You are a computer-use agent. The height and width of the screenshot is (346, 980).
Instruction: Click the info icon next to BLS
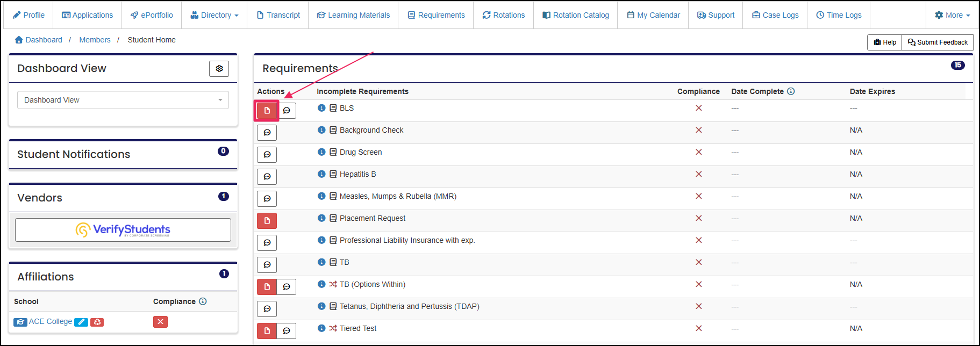coord(321,108)
